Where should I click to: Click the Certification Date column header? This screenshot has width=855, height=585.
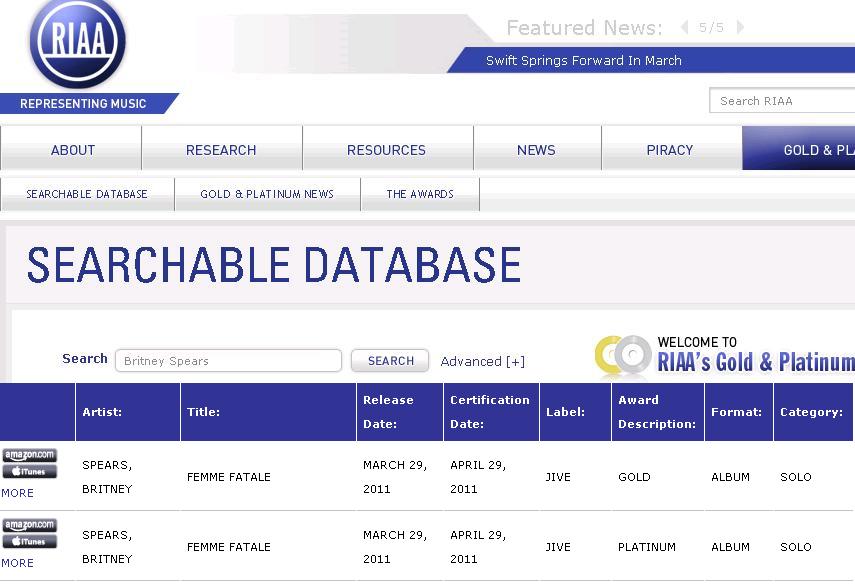pos(492,412)
